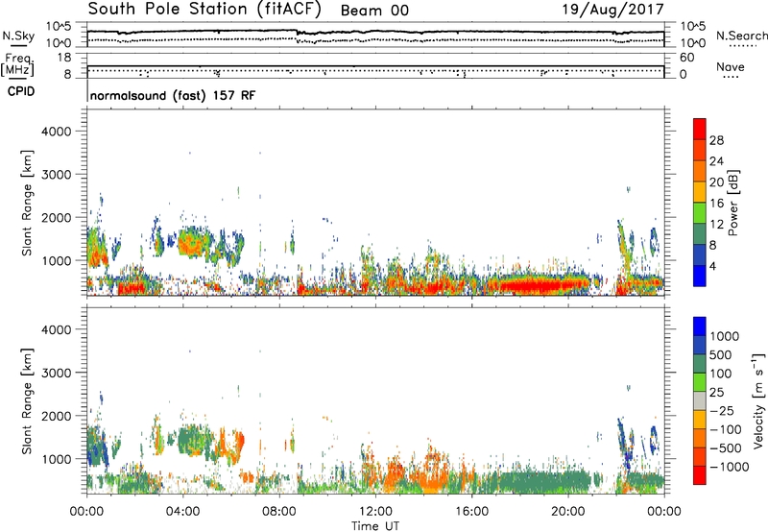Click the '04:00' time axis tick label

click(183, 512)
